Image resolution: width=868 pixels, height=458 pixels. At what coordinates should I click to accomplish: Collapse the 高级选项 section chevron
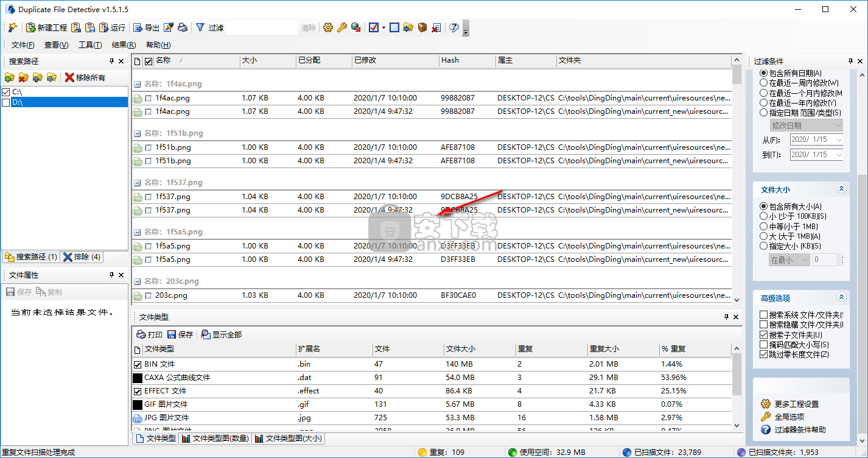841,297
